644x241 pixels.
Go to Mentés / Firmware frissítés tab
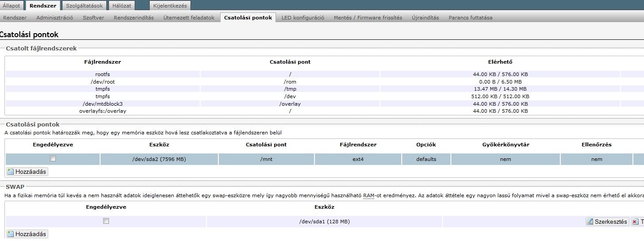pos(368,18)
